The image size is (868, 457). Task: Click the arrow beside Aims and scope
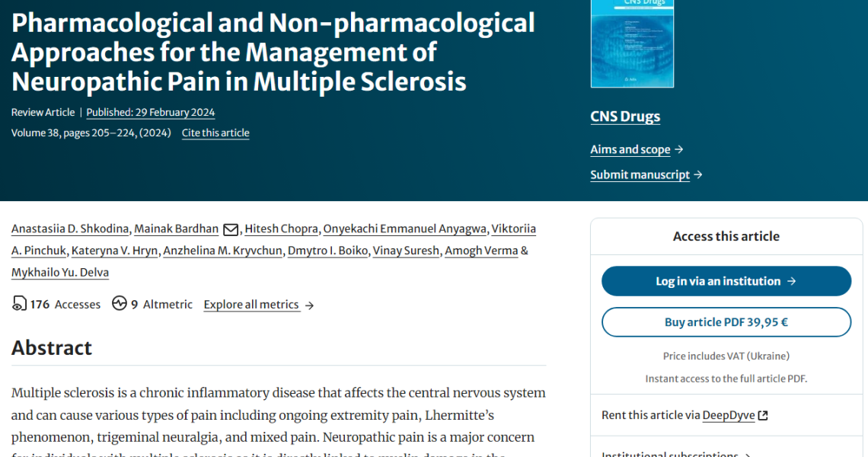pyautogui.click(x=679, y=149)
